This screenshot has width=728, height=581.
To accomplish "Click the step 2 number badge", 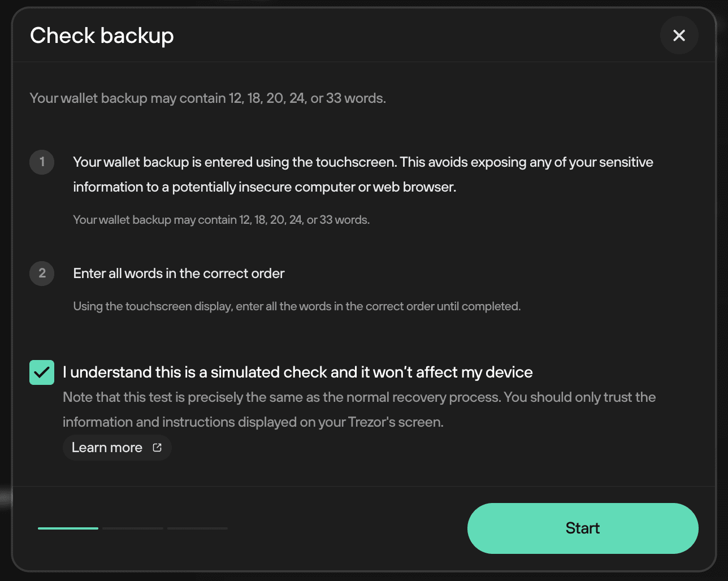I will [42, 274].
